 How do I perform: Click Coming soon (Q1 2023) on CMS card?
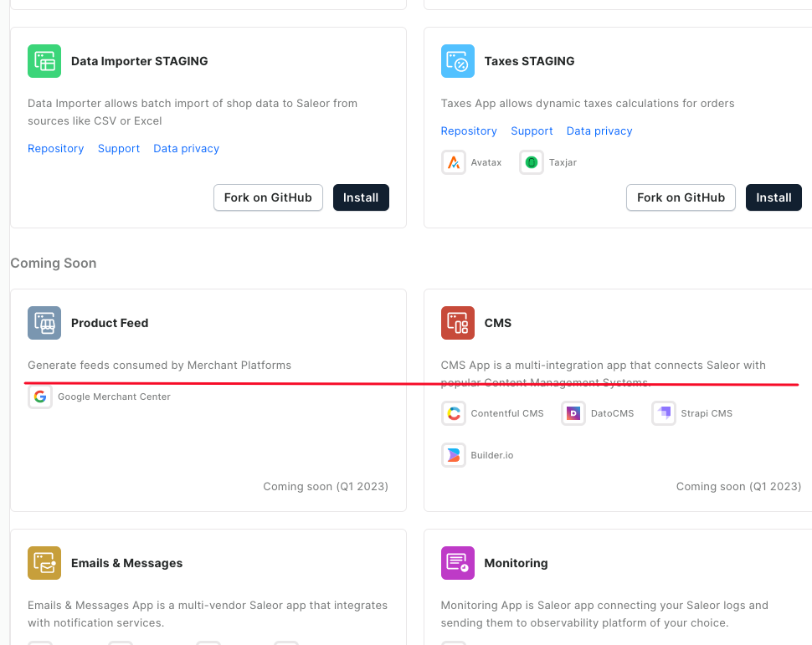[737, 486]
